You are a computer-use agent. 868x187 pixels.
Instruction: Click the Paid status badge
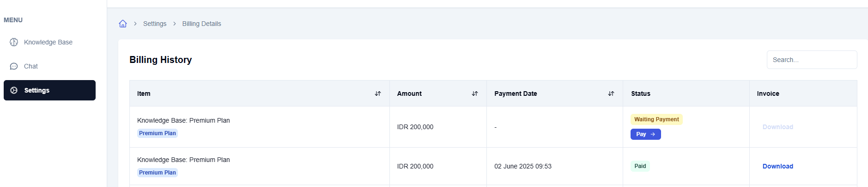640,166
